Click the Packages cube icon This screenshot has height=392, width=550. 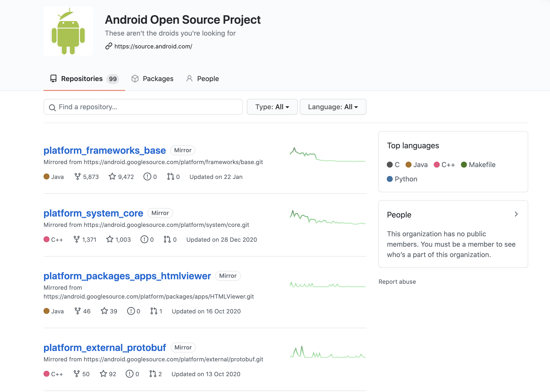click(135, 79)
